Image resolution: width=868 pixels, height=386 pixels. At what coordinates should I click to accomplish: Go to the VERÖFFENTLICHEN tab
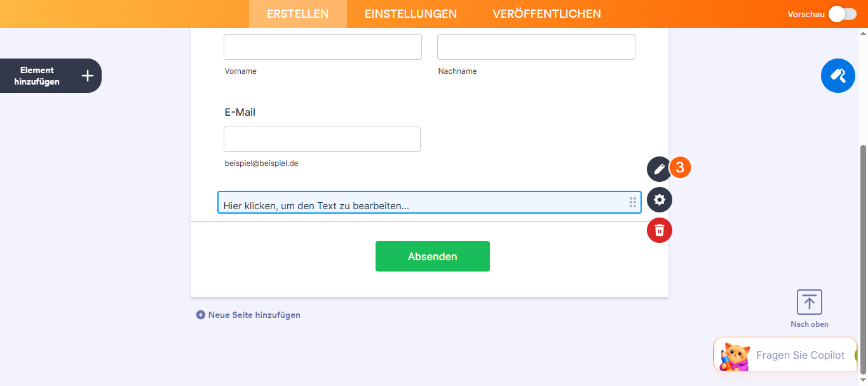[x=546, y=14]
